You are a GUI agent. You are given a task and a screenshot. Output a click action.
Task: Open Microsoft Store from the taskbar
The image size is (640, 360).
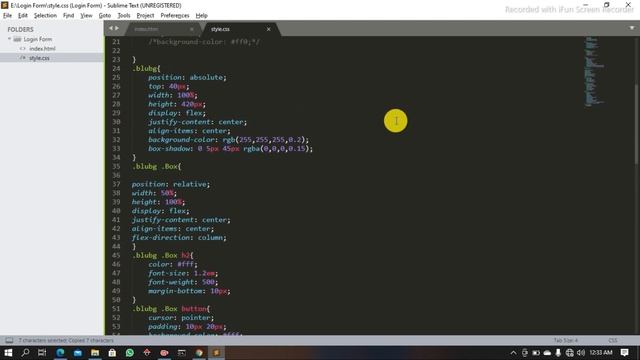pyautogui.click(x=112, y=353)
